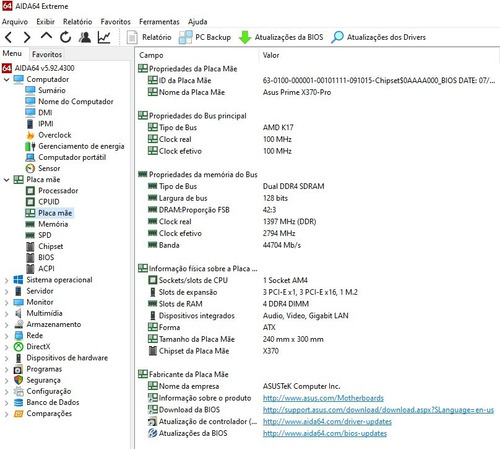Select Sumário in the tree
Viewport: 500px width, 449px height.
point(52,90)
